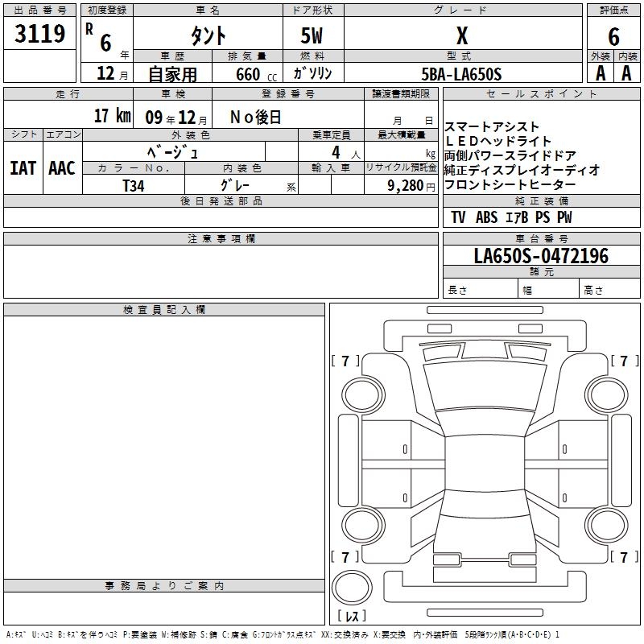644x644 pixels.
Task: Click fuel type ガソリン
Action: [x=312, y=73]
